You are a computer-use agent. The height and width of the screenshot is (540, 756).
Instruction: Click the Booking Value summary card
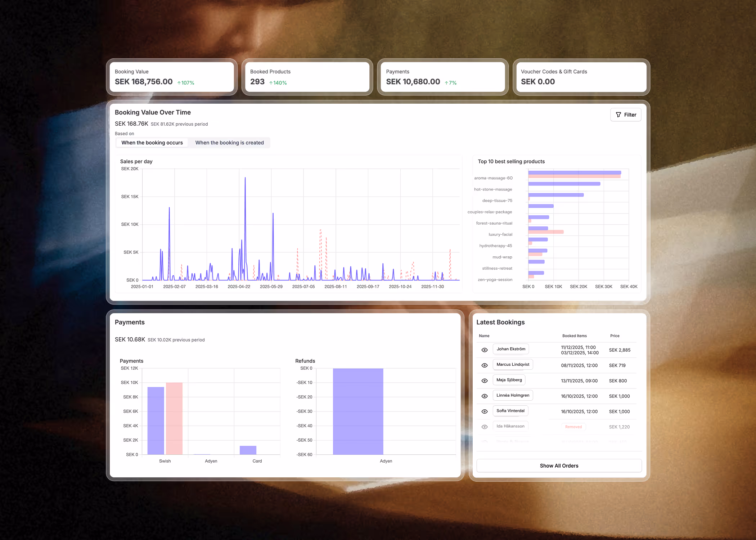172,77
